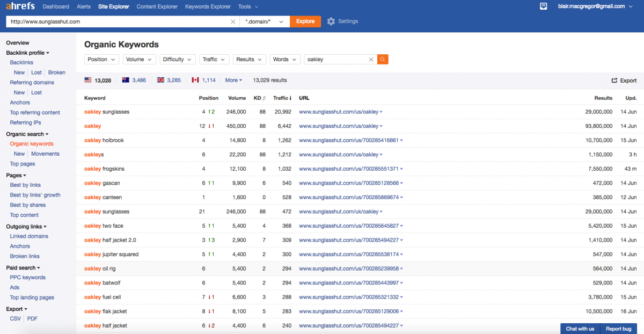
Task: Sort by the KD column header
Action: point(259,98)
